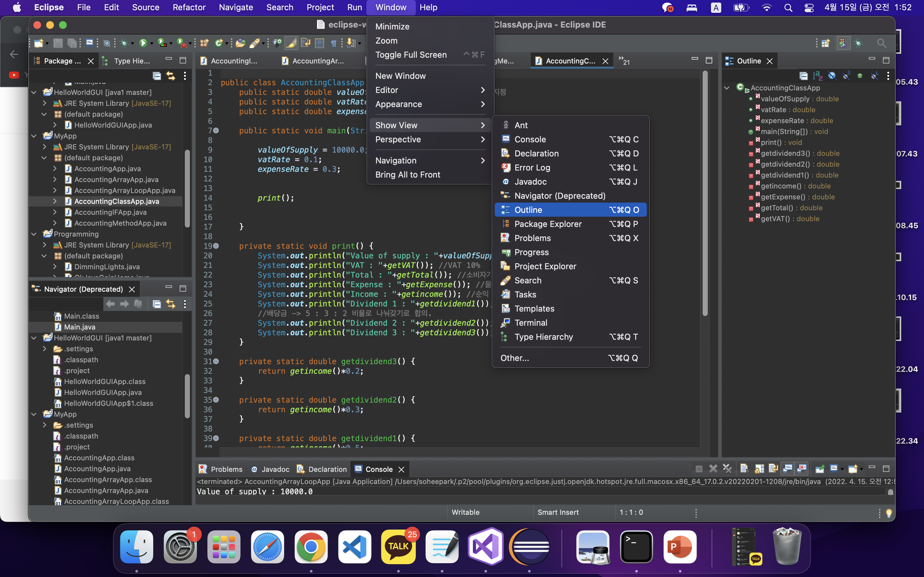Screen dimensions: 924x577
Task: Collapse the AccountingClassApp node in Outline
Action: (727, 88)
